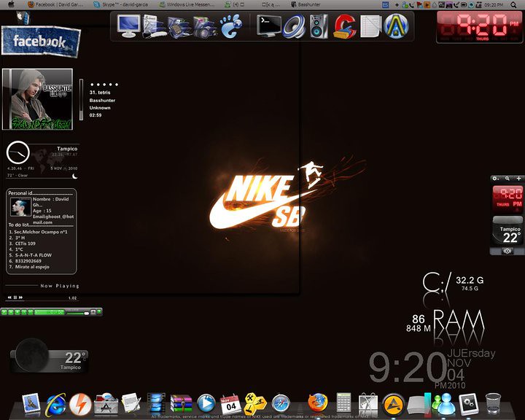Image resolution: width=525 pixels, height=420 pixels.
Task: Open Windows Live Messenger buddies dock icon
Action: coord(444,403)
